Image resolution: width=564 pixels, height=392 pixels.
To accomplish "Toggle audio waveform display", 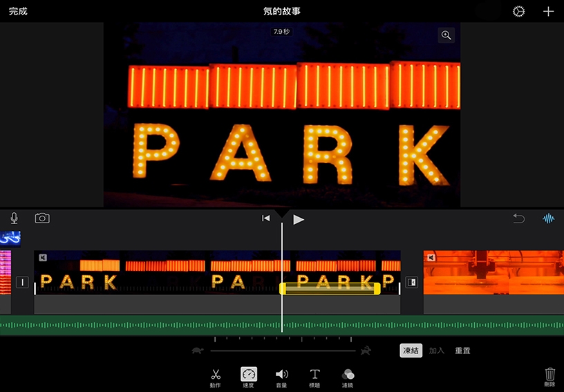I will (549, 218).
